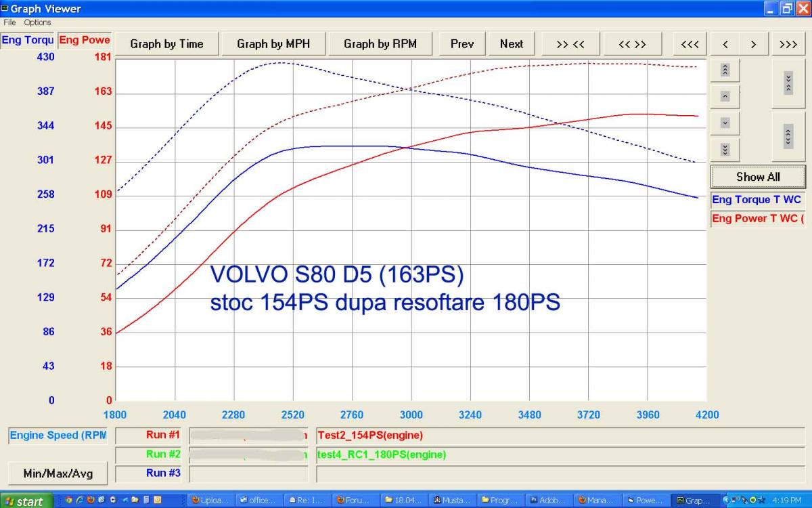Click the Engine Speed (RPM) field
The width and height of the screenshot is (812, 508).
[58, 436]
